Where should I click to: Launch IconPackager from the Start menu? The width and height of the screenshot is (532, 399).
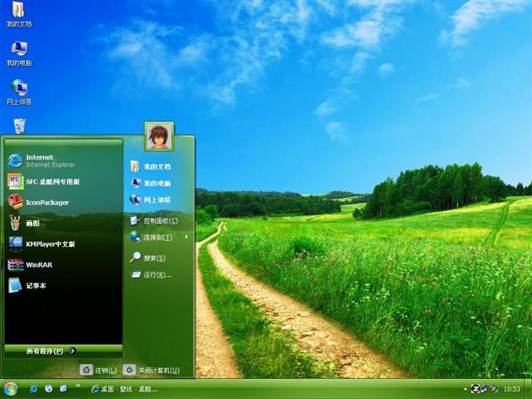coord(63,202)
